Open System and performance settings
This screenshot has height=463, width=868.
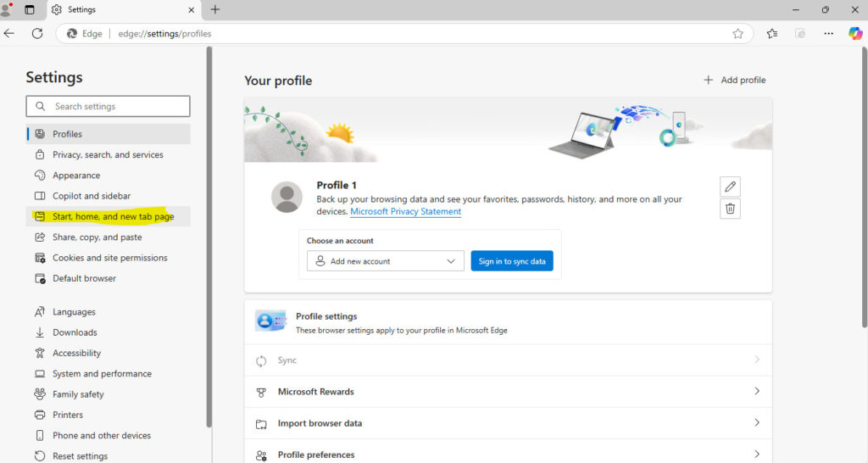click(108, 373)
